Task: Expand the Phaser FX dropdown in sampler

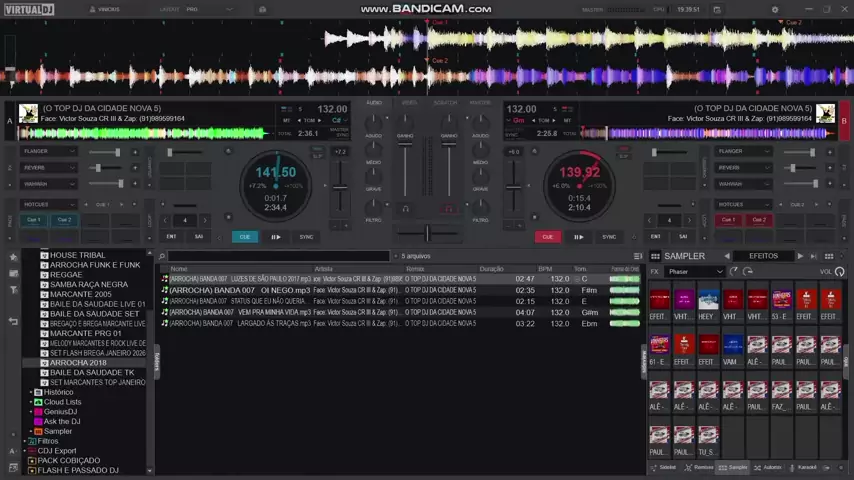Action: tap(695, 272)
